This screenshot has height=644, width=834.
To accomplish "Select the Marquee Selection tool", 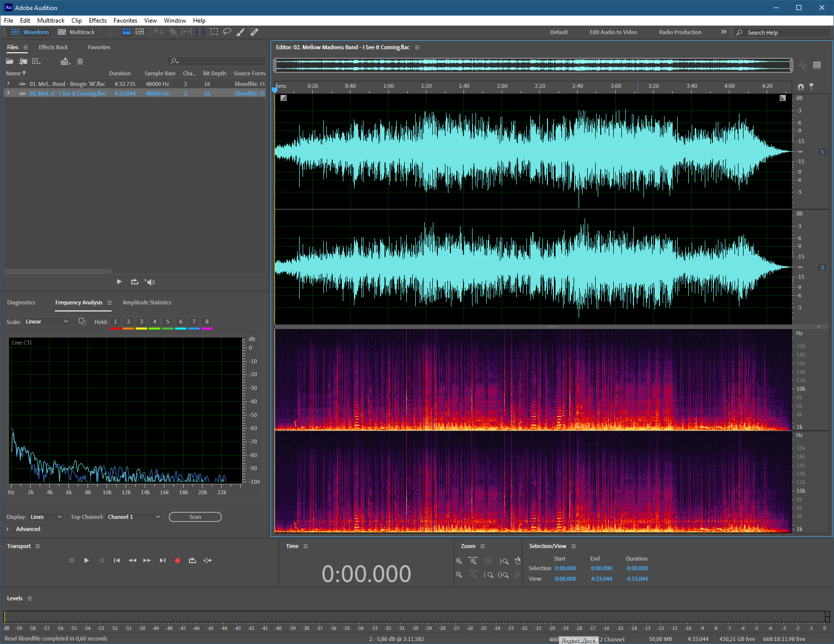I will click(214, 32).
